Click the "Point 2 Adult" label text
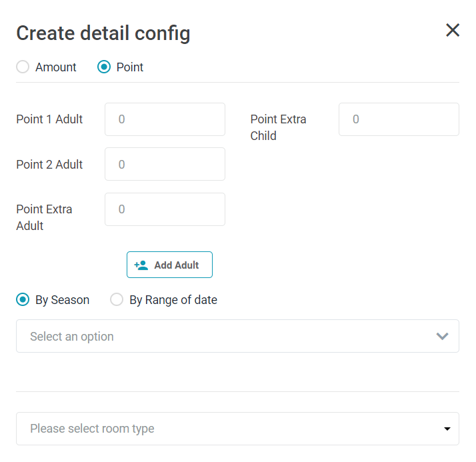 click(49, 164)
